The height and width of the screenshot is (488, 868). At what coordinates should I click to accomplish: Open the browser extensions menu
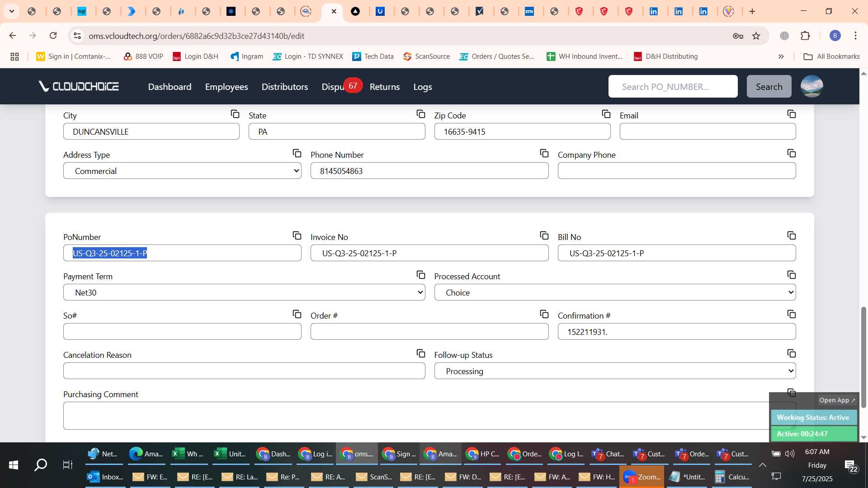point(805,36)
